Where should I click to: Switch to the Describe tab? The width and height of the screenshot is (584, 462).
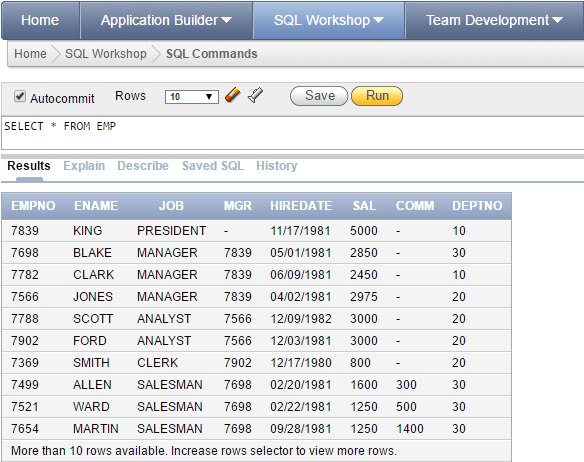(143, 166)
